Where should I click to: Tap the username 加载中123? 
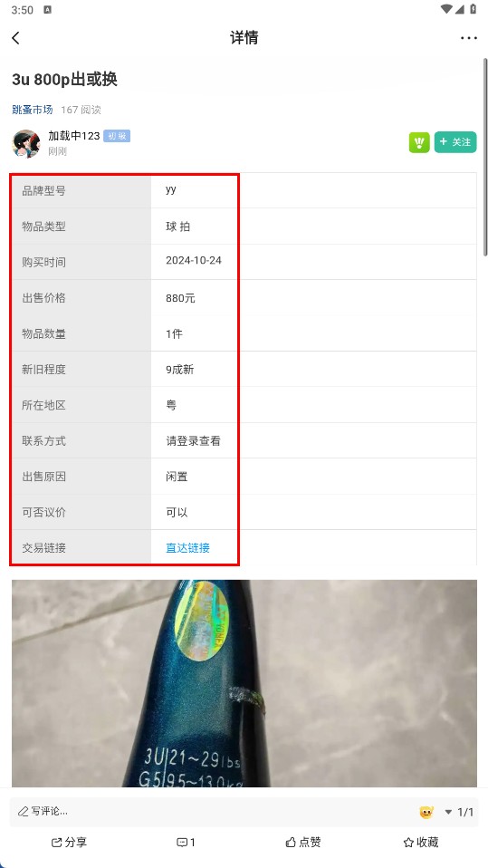click(x=73, y=136)
